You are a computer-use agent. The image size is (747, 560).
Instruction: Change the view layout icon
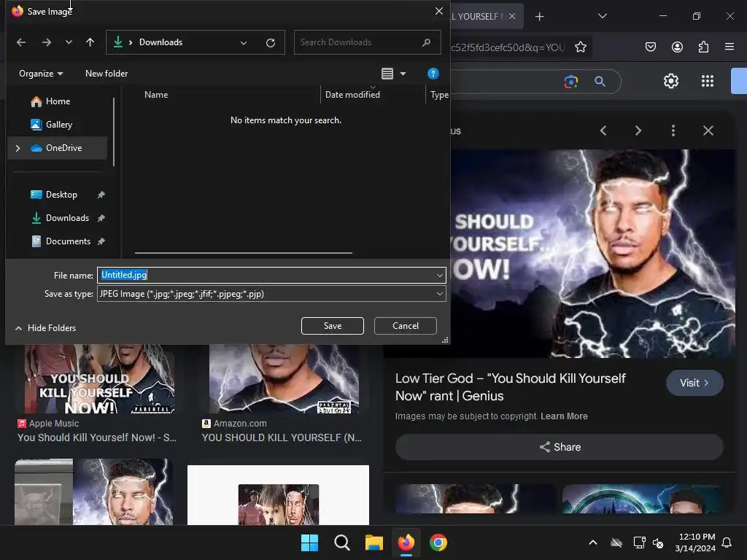click(x=387, y=74)
